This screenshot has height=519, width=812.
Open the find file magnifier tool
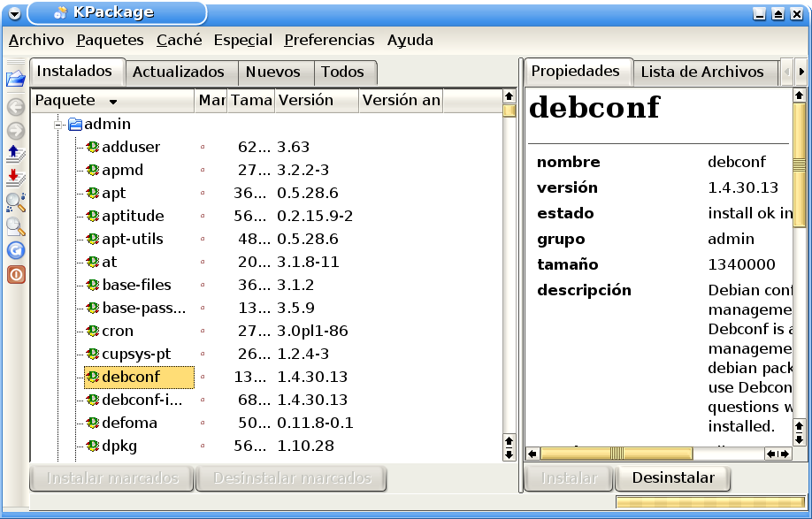(x=15, y=226)
